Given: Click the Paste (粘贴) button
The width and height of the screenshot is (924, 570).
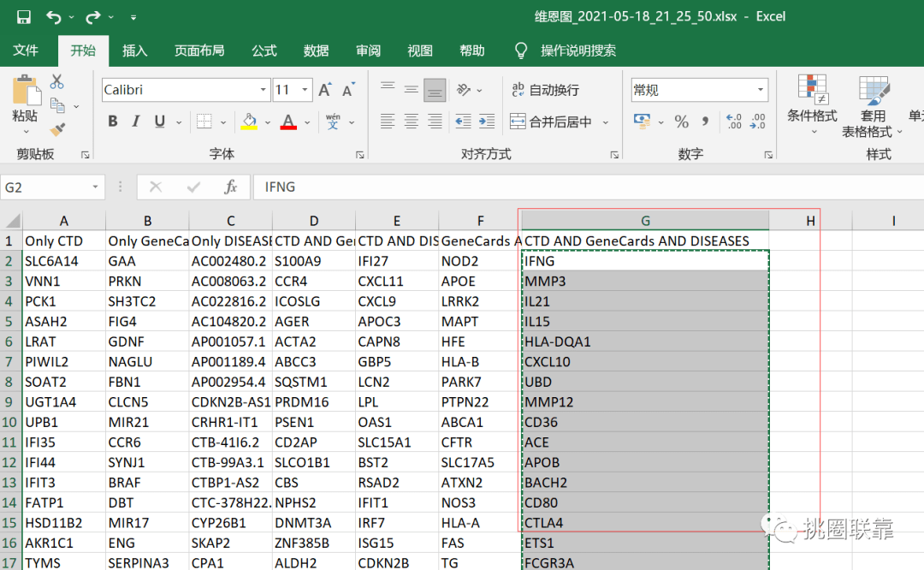Looking at the screenshot, I should pyautogui.click(x=25, y=101).
